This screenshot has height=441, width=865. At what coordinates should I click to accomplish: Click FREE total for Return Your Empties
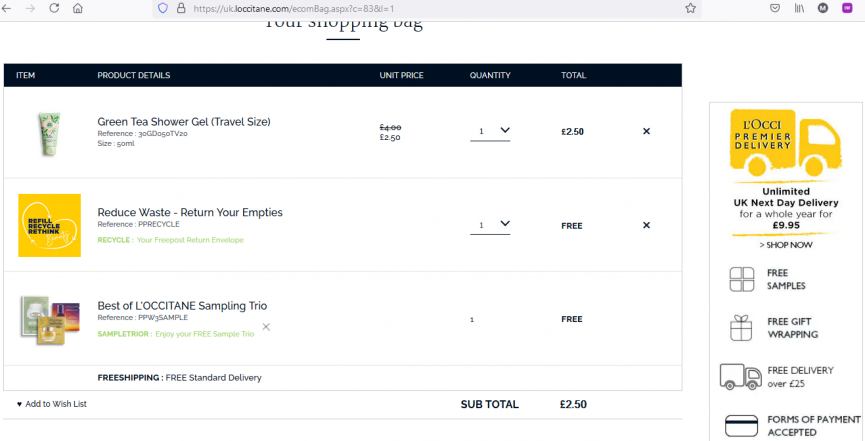pyautogui.click(x=572, y=226)
